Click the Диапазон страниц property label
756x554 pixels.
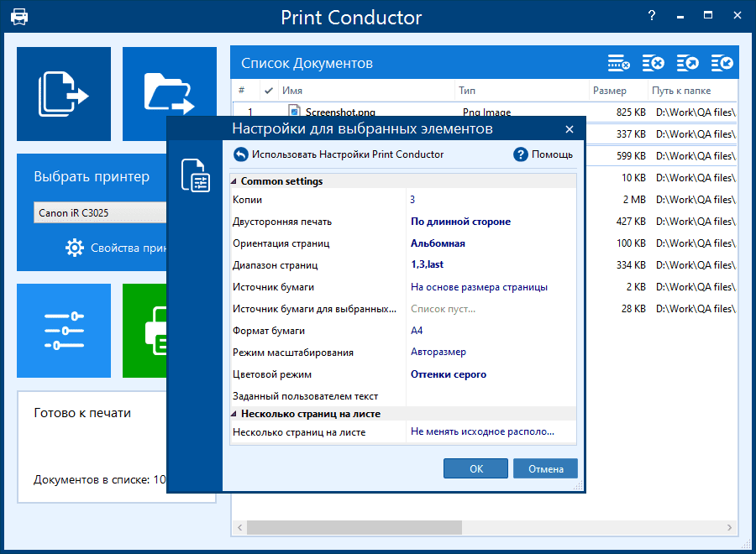(276, 265)
